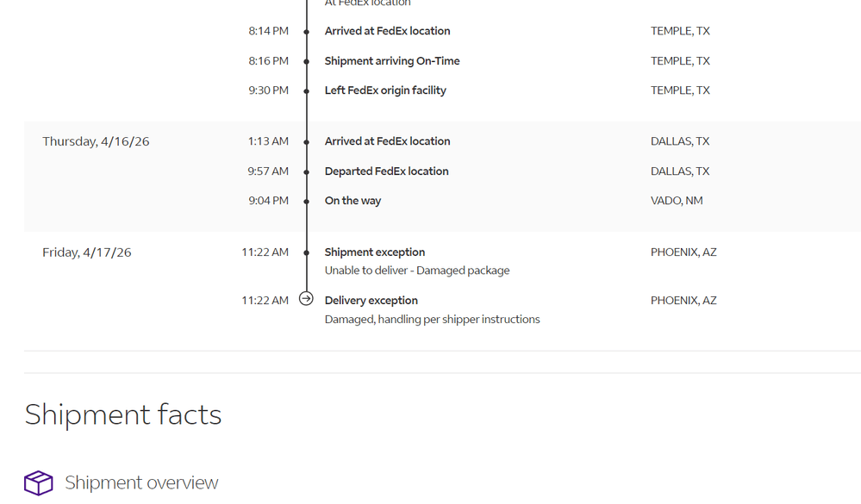Click the Thursday, 4/16/26 date label
This screenshot has height=504, width=861.
click(x=96, y=141)
